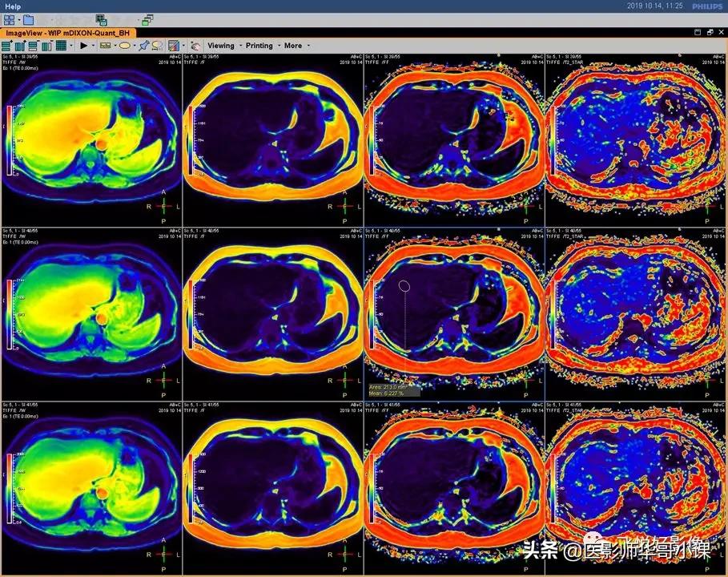
Task: Click color scale bar in top-row fat image
Action: [x=191, y=140]
